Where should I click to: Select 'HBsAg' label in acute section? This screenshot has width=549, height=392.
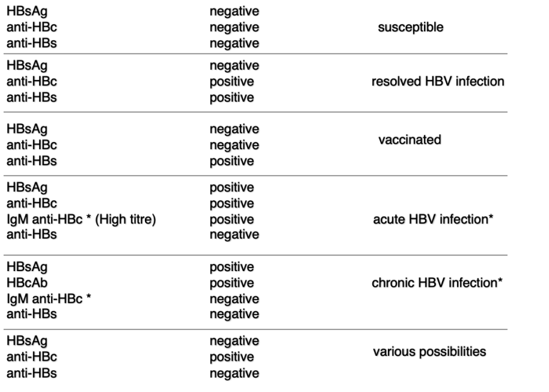point(27,188)
